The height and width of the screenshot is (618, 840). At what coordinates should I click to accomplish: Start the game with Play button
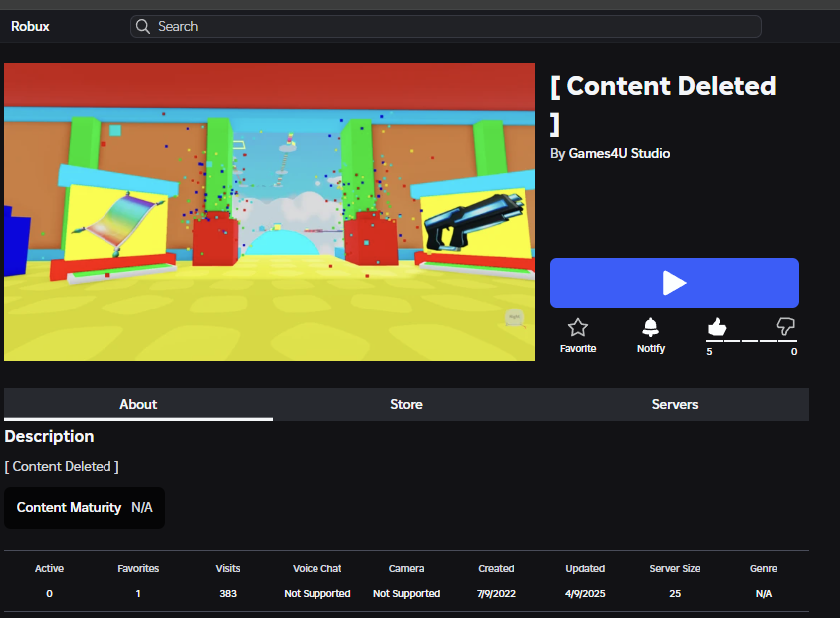(x=675, y=283)
